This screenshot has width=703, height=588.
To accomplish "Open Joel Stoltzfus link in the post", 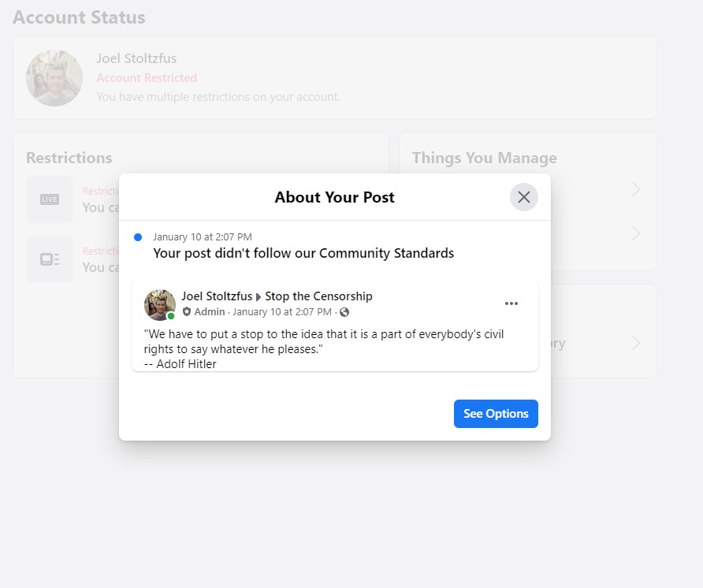I will (217, 296).
